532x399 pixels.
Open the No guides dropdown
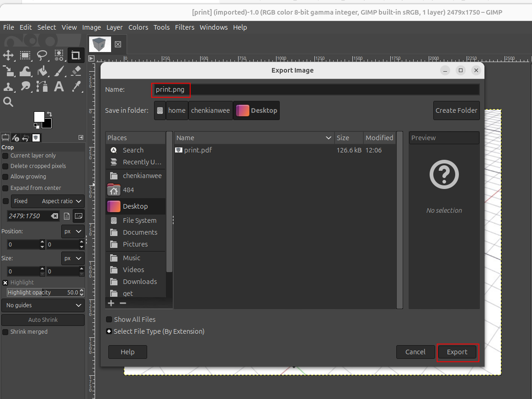(x=43, y=305)
